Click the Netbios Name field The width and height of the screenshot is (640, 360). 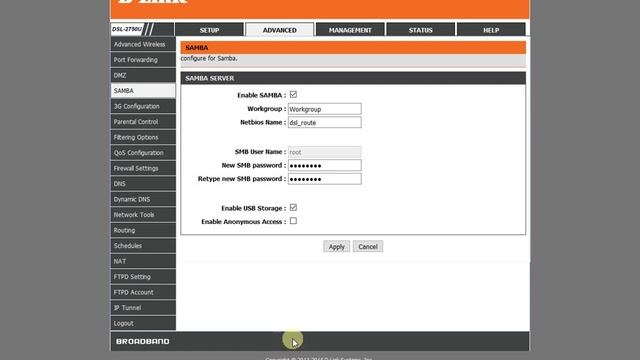[x=324, y=122]
